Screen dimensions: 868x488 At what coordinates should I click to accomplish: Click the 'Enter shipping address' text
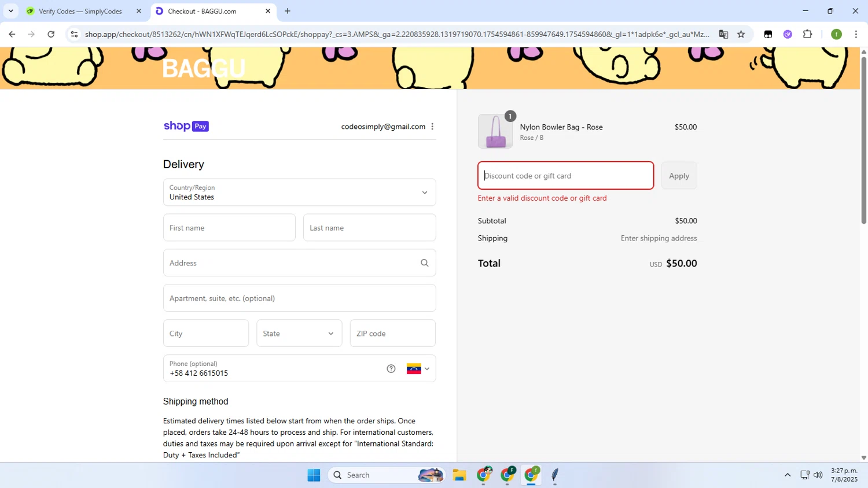click(x=659, y=238)
